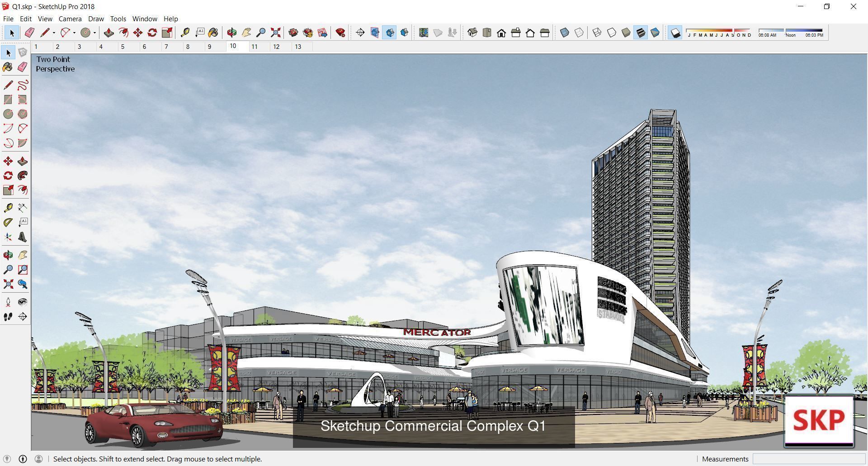This screenshot has height=466, width=868.
Task: Open Add Location map icon
Action: pyautogui.click(x=424, y=33)
